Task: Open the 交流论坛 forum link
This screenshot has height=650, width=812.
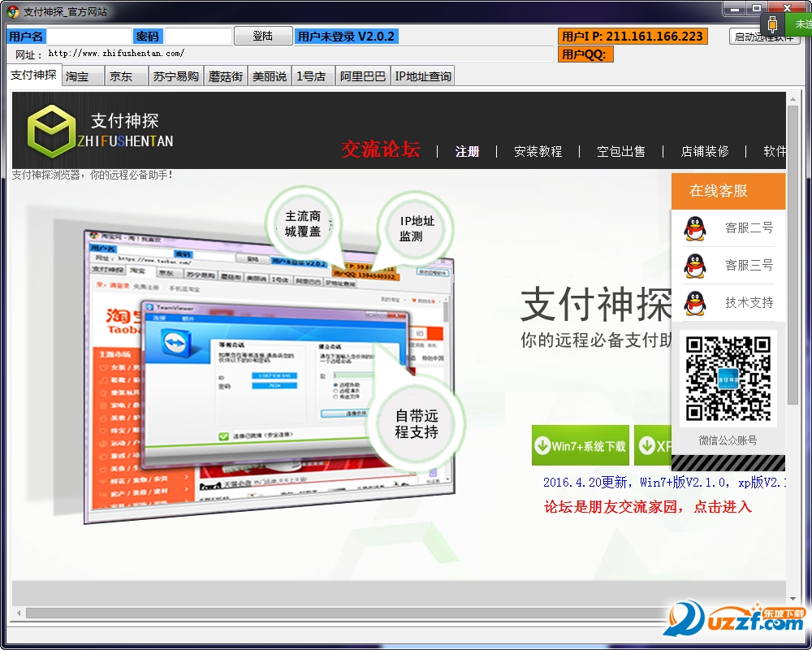Action: click(381, 149)
